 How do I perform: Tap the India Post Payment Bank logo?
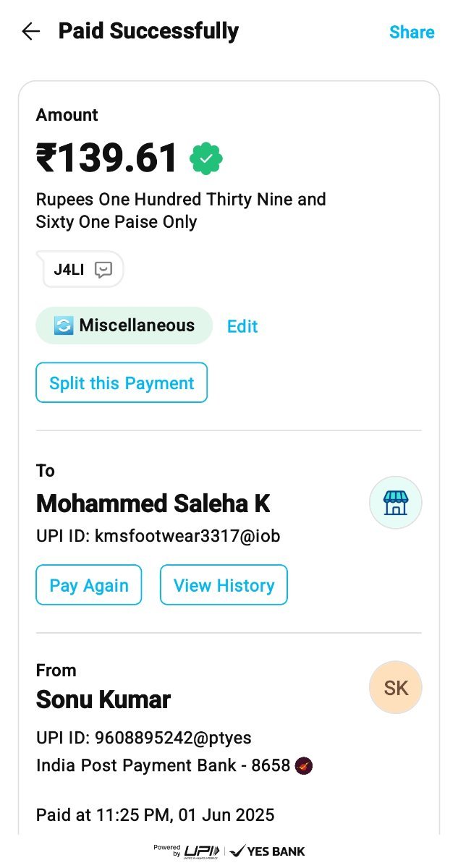tap(304, 765)
